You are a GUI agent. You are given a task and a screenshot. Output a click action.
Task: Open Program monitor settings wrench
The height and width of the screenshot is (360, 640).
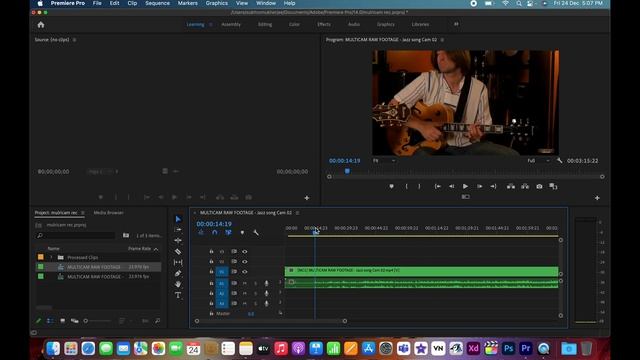click(559, 161)
